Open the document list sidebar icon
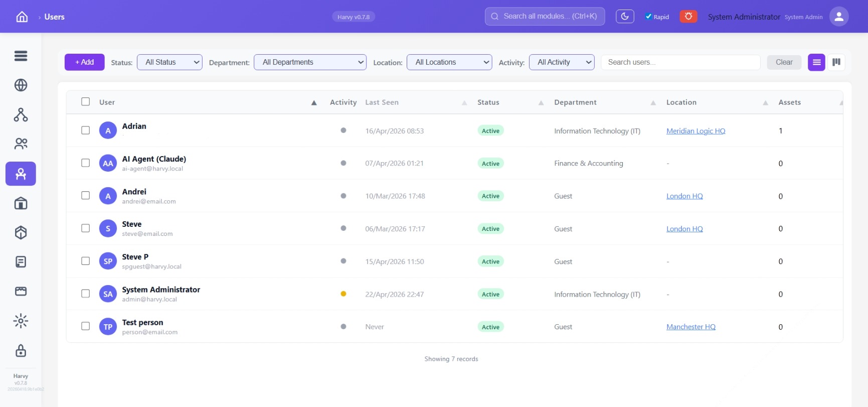The width and height of the screenshot is (868, 407). (21, 262)
